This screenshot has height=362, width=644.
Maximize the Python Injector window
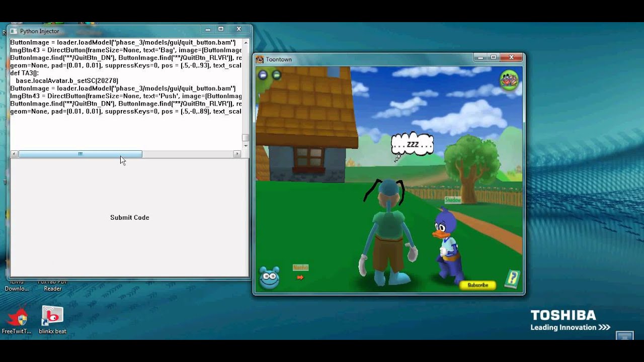(221, 29)
